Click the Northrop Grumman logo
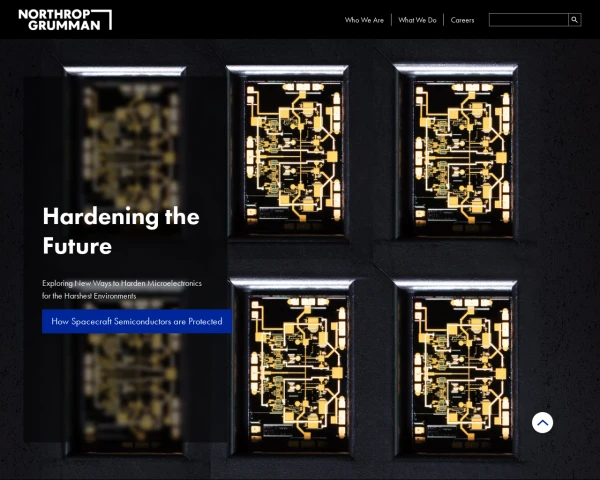600x480 pixels. click(x=65, y=20)
